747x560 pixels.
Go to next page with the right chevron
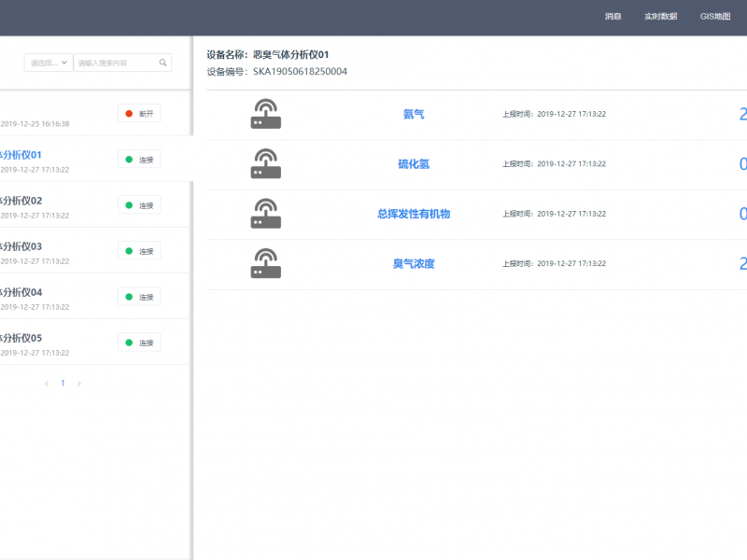pyautogui.click(x=79, y=384)
